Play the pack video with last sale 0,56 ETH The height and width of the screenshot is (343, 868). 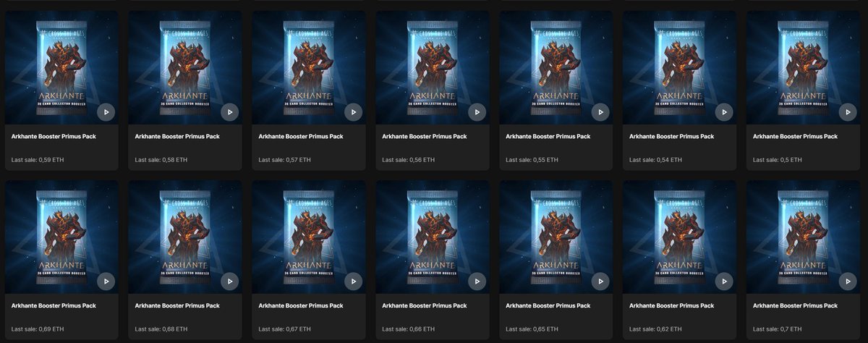click(x=477, y=112)
